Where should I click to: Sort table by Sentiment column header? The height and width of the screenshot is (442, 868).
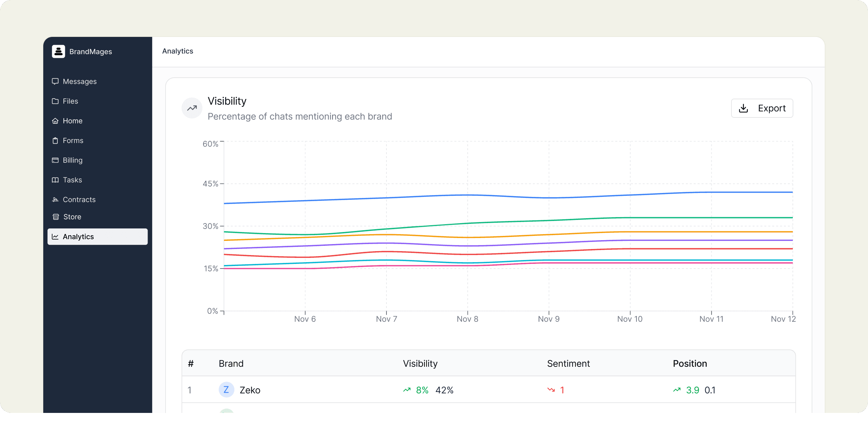568,364
